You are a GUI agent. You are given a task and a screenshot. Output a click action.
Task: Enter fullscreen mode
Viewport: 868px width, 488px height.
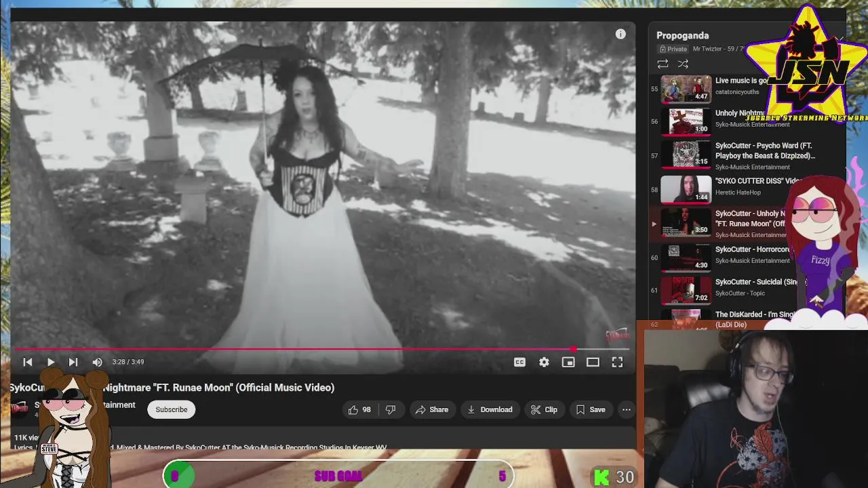click(x=617, y=362)
